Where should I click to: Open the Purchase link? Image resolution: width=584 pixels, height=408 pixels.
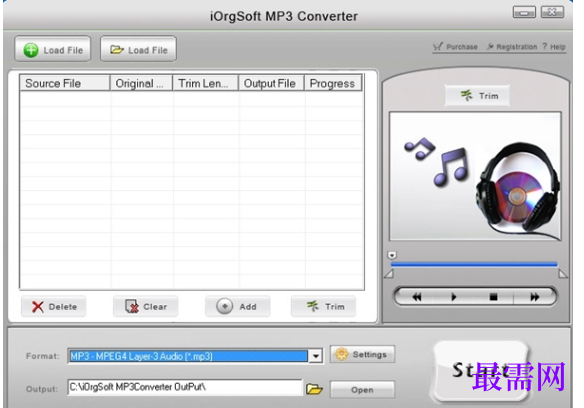coord(456,47)
